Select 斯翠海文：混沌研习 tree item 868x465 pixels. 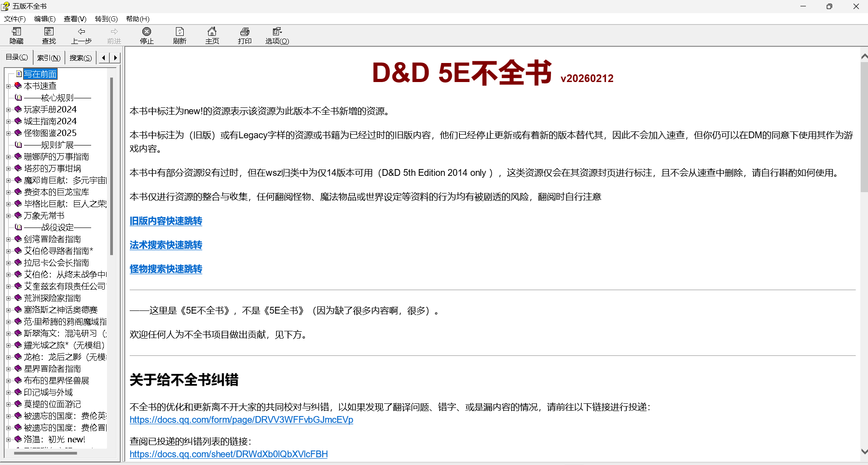pyautogui.click(x=65, y=333)
